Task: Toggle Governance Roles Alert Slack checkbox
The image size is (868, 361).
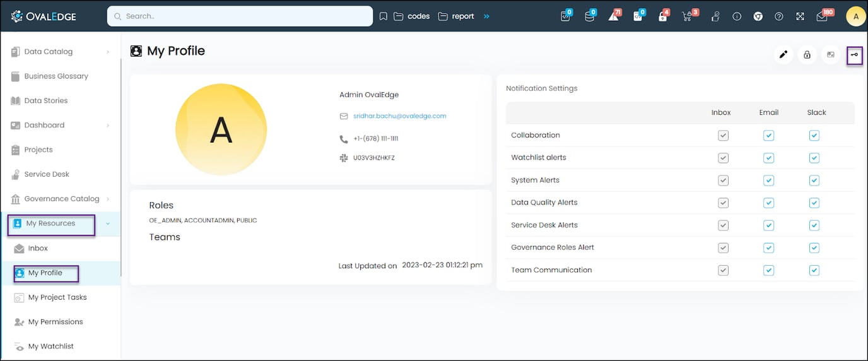Action: point(814,248)
